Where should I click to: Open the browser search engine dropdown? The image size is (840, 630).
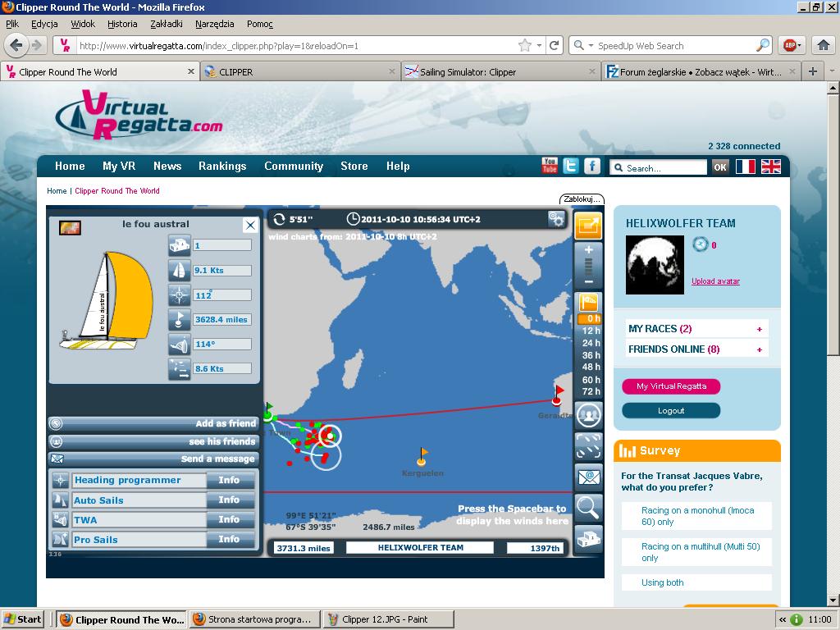583,46
